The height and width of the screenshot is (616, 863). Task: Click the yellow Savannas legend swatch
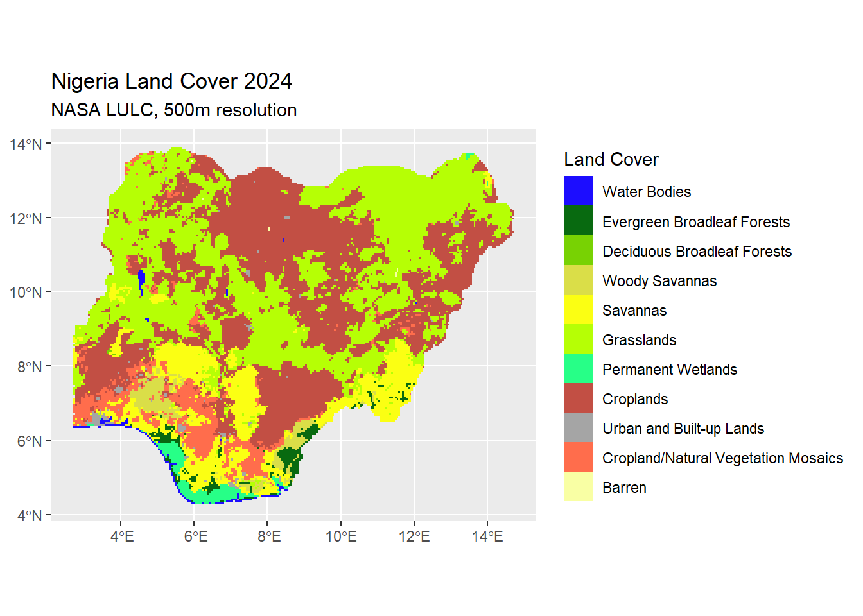tap(578, 309)
